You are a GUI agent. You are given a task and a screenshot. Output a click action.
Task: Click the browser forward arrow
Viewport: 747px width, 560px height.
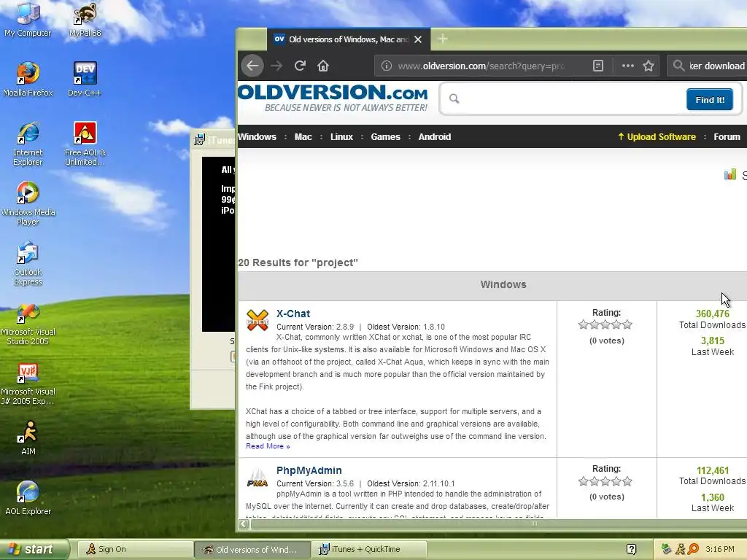[x=276, y=66]
